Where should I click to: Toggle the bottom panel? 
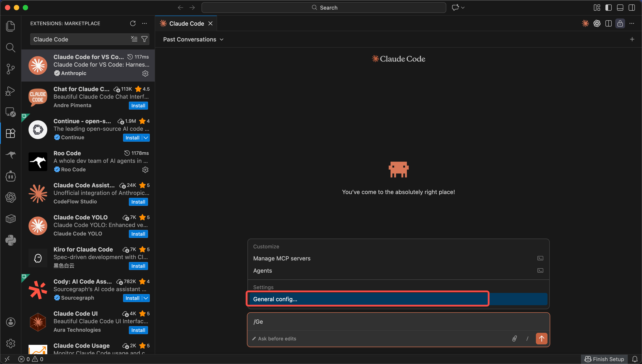pos(620,8)
